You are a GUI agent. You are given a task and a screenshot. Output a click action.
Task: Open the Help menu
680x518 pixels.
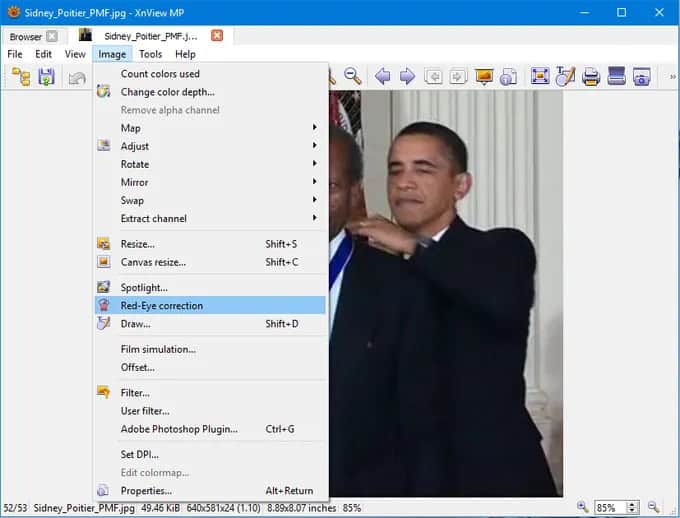click(x=185, y=54)
